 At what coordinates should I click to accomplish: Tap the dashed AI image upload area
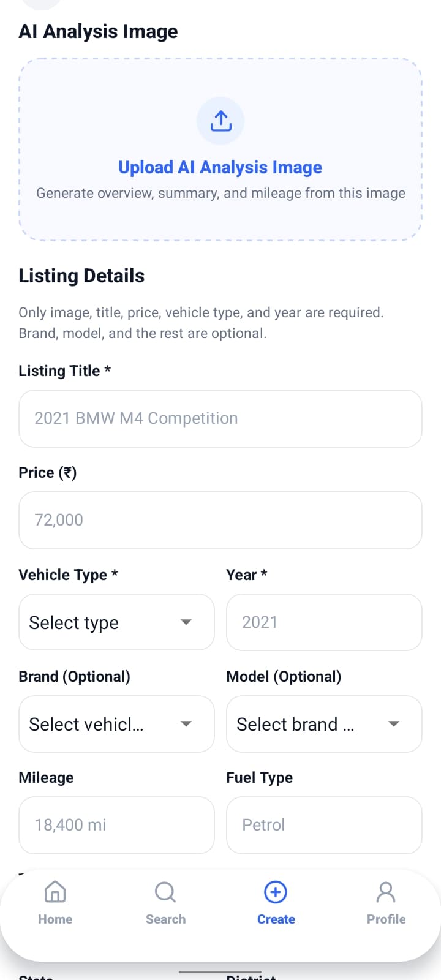pos(221,149)
